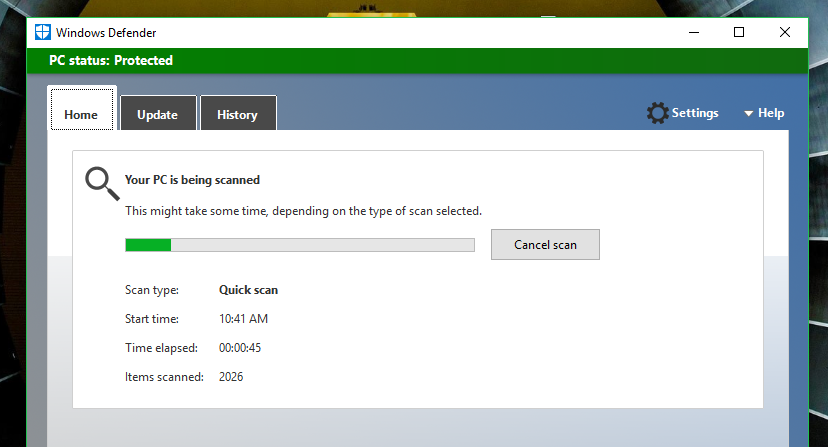The image size is (828, 447).
Task: Click the 'Windows Defender' title bar text
Action: [x=106, y=33]
